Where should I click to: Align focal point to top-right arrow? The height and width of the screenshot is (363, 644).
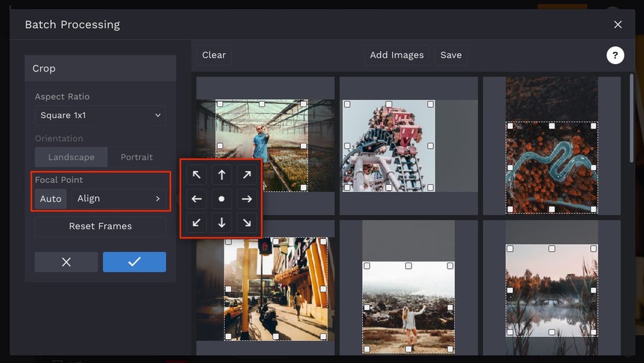pos(246,175)
